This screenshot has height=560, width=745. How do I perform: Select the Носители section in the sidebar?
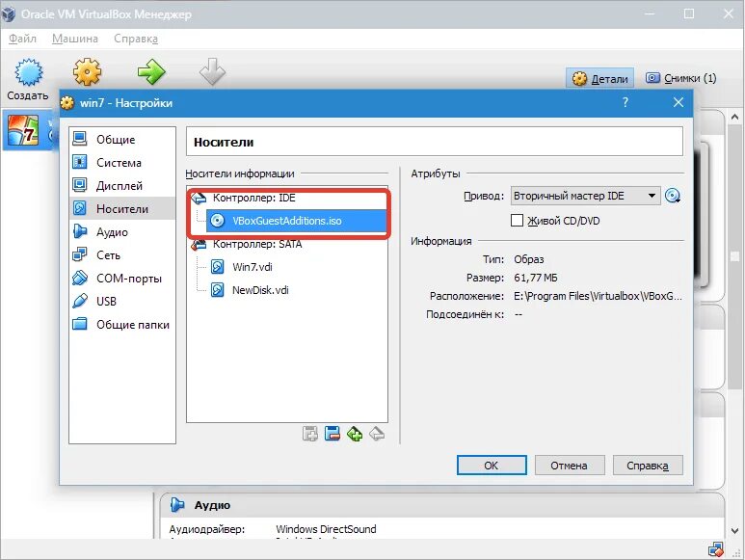tap(122, 208)
